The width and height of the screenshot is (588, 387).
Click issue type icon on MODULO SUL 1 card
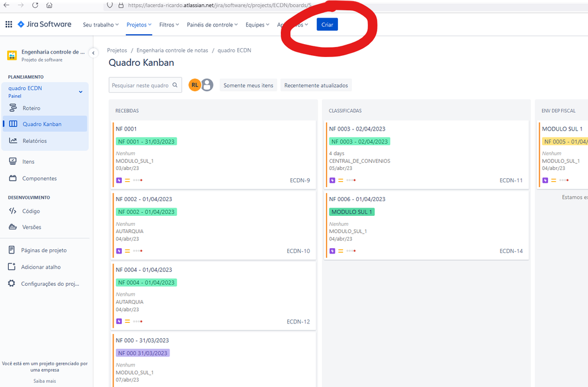pyautogui.click(x=545, y=180)
